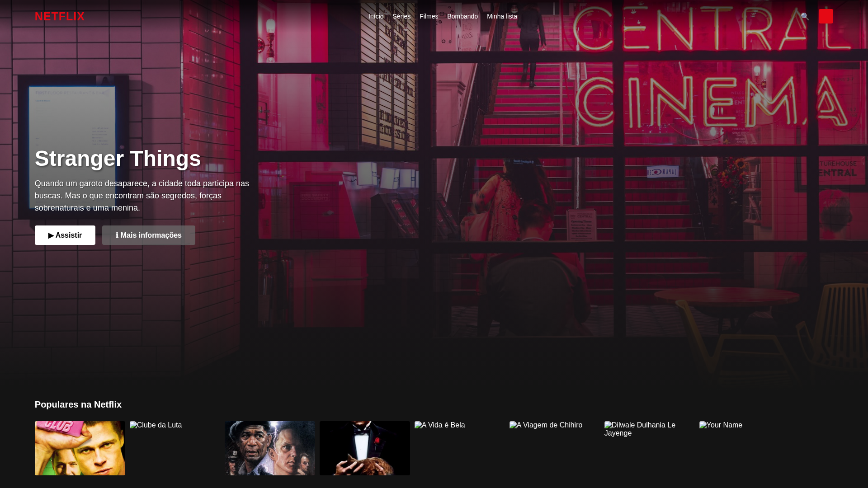Open the Fight Club poster thumbnail
The image size is (868, 488).
tap(80, 448)
